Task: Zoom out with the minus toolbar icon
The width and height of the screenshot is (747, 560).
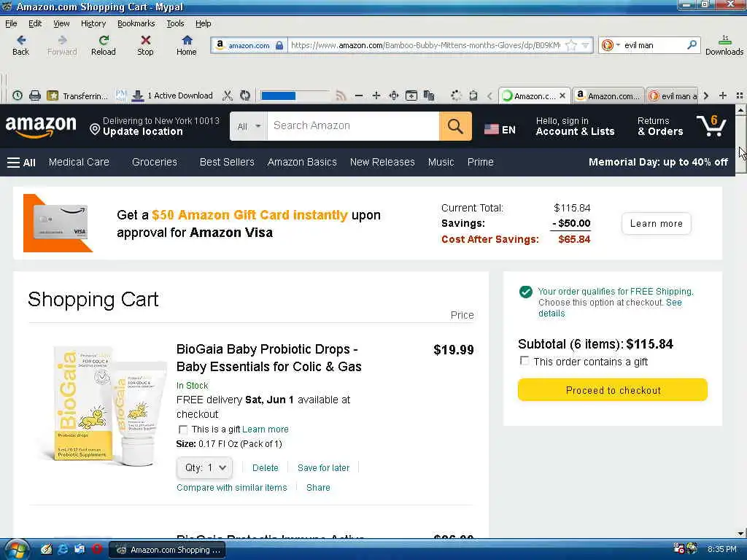Action: (x=359, y=96)
